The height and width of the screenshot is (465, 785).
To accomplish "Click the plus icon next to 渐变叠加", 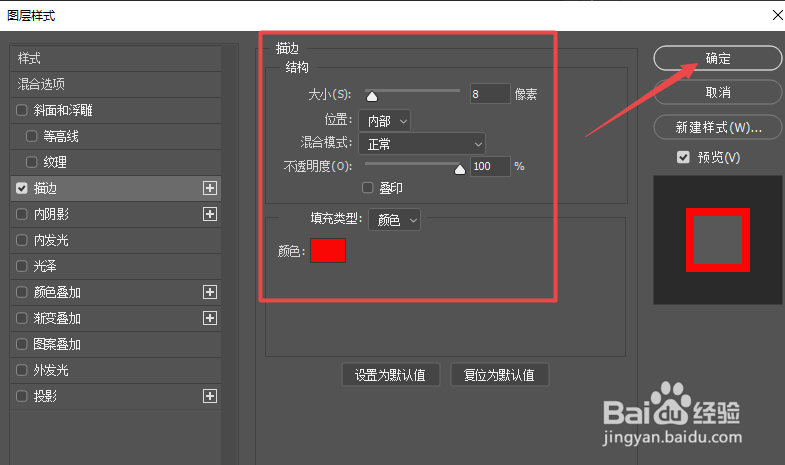I will coord(210,318).
